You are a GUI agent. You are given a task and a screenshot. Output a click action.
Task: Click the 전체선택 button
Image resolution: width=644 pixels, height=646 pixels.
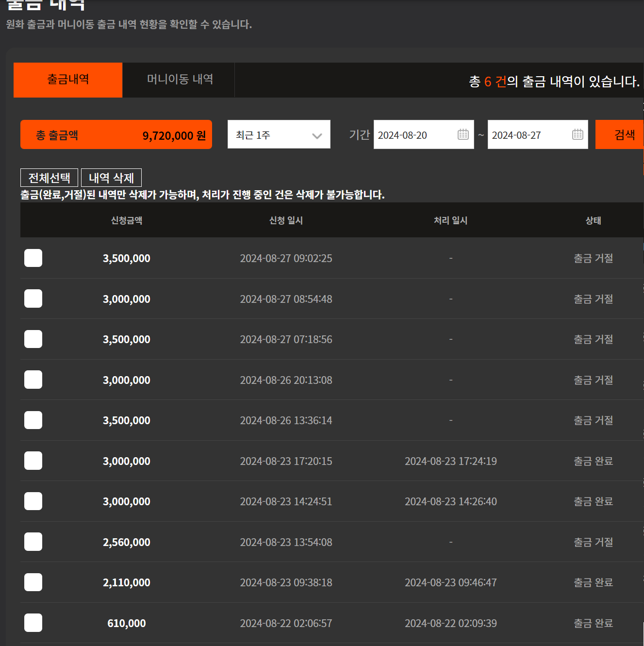[49, 178]
